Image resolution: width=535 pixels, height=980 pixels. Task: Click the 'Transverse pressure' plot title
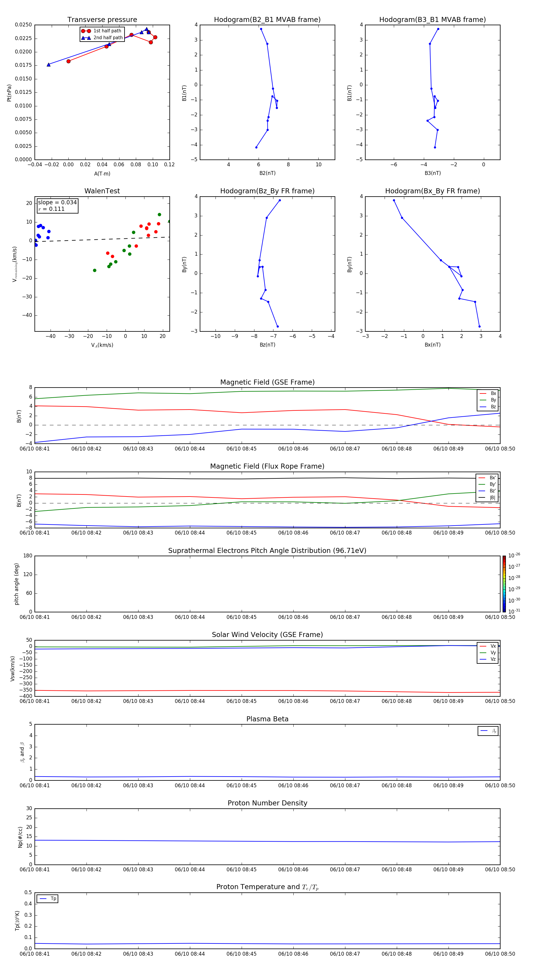[102, 20]
